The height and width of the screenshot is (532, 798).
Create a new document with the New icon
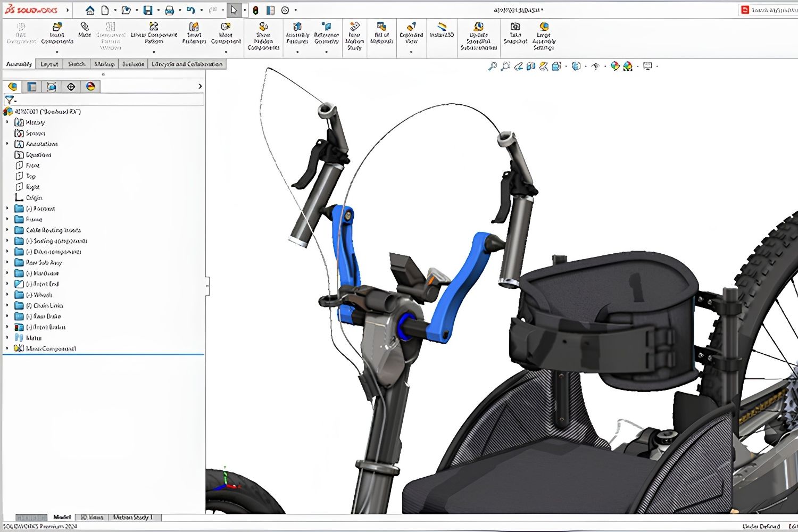(x=105, y=10)
